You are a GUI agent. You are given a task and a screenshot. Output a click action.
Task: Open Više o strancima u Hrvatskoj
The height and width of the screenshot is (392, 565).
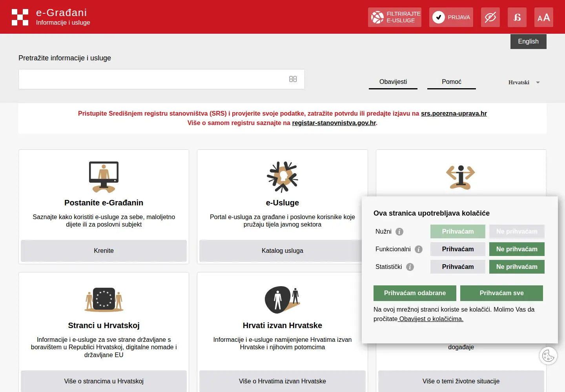104,381
